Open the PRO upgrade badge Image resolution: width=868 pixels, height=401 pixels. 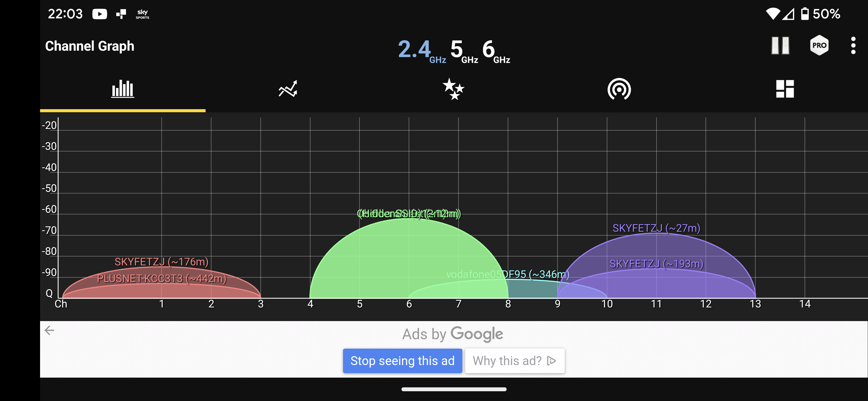click(x=819, y=45)
